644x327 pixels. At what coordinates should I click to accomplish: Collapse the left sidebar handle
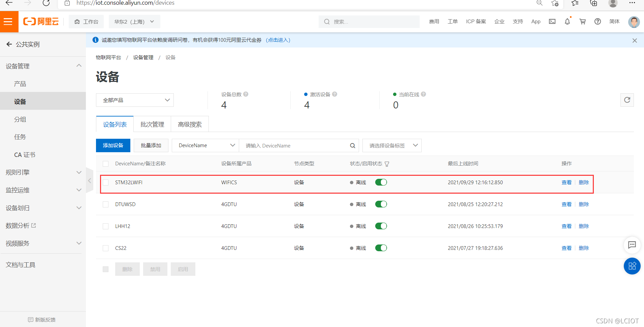90,181
